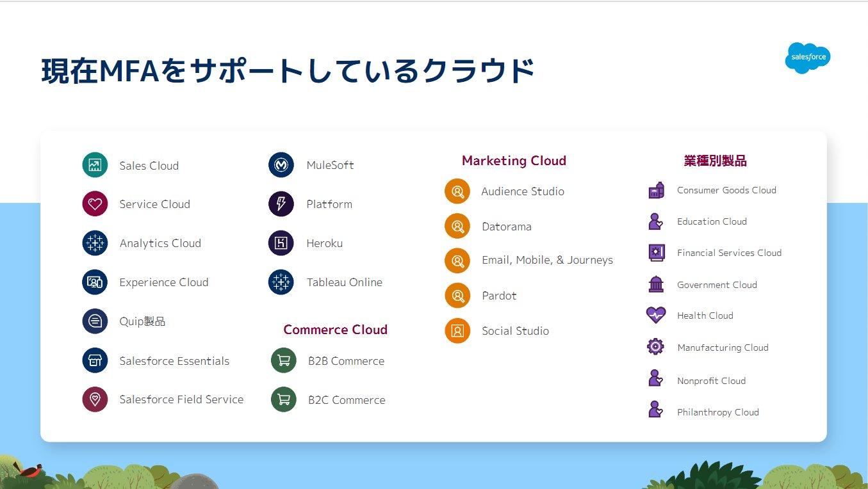This screenshot has height=489, width=868.
Task: Click the Government Cloud building icon
Action: (x=656, y=284)
